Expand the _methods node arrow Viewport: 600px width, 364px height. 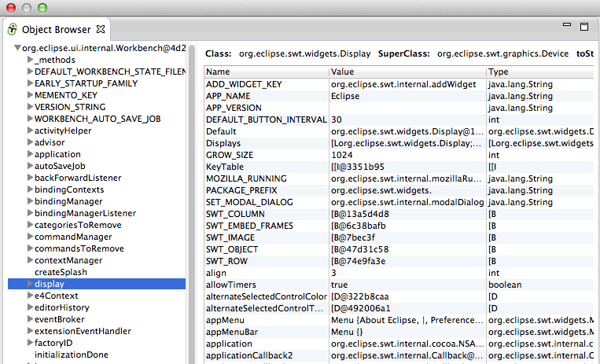[x=30, y=61]
